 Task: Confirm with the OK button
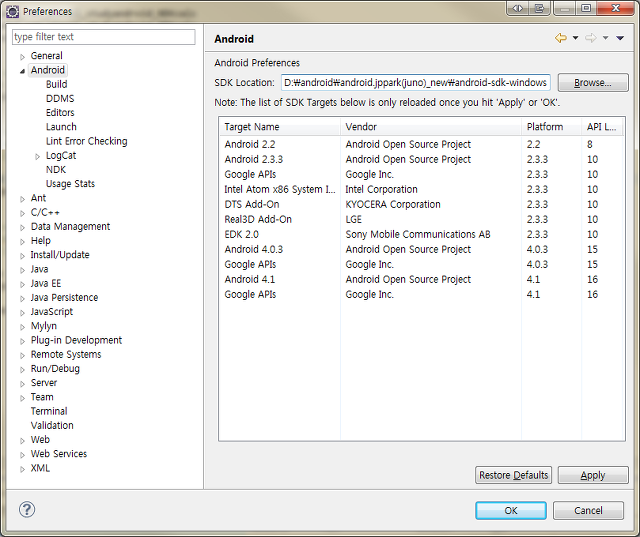click(x=511, y=510)
